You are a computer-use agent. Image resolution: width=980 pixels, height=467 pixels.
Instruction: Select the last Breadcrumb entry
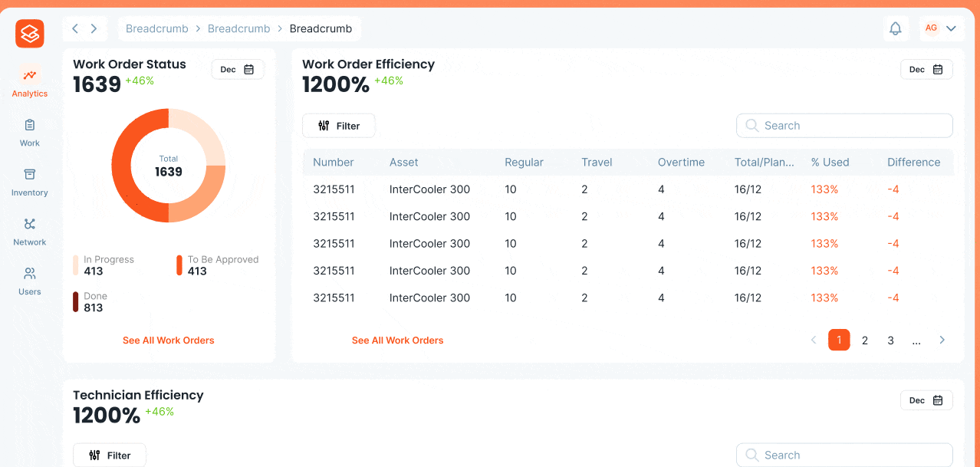pos(321,28)
